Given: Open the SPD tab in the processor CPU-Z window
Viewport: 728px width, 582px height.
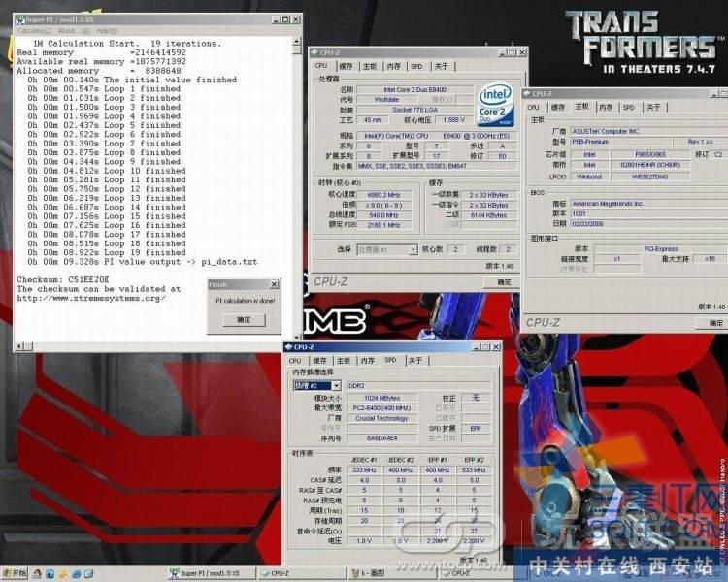Looking at the screenshot, I should pos(417,66).
